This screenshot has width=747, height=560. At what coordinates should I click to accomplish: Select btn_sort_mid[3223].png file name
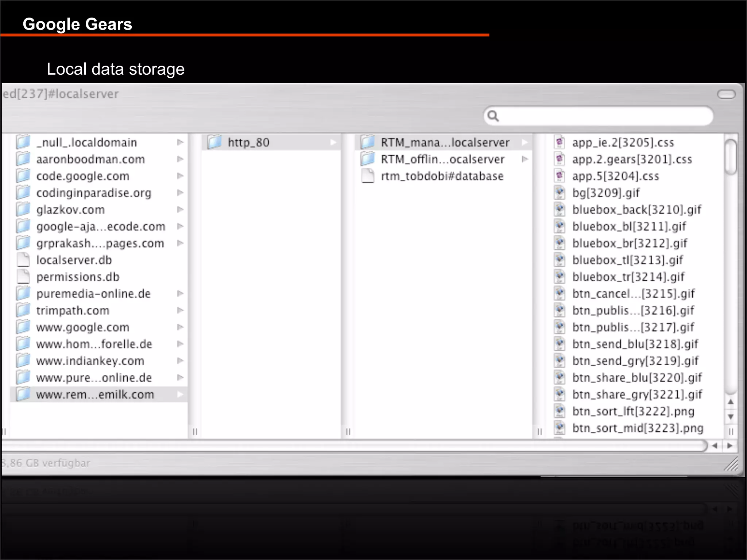638,428
